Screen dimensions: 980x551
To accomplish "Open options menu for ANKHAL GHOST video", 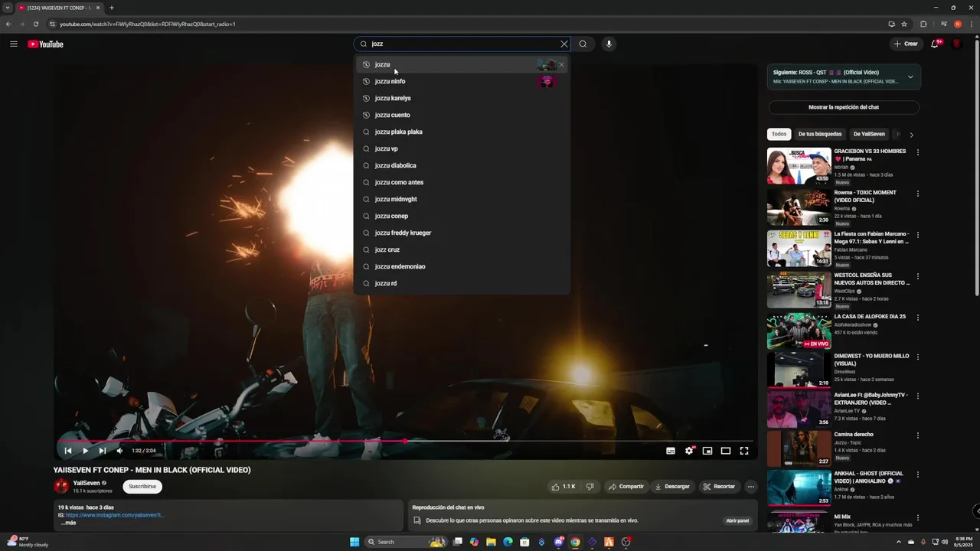I will pos(917,474).
